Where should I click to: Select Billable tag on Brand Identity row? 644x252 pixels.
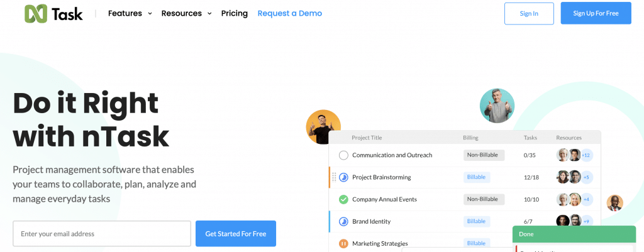(x=477, y=222)
